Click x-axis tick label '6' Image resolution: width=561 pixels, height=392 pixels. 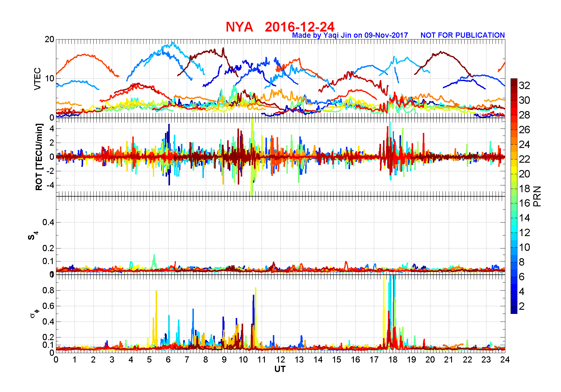(x=168, y=360)
